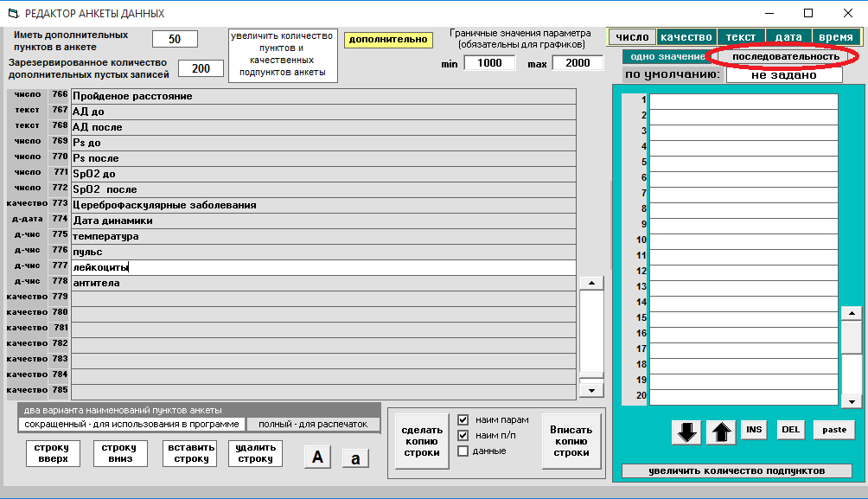Toggle the 'наим п/п' checkbox

click(x=463, y=435)
